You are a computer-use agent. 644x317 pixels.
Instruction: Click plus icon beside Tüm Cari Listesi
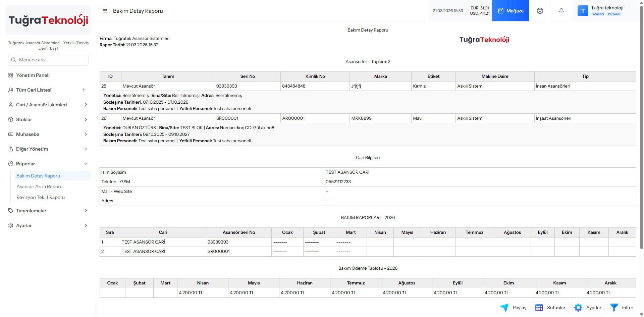(x=84, y=90)
